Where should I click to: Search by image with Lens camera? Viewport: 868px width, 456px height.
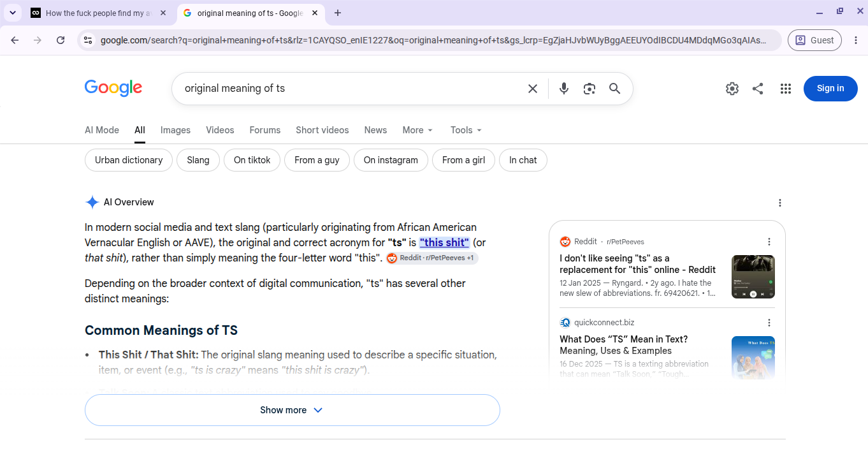click(590, 89)
